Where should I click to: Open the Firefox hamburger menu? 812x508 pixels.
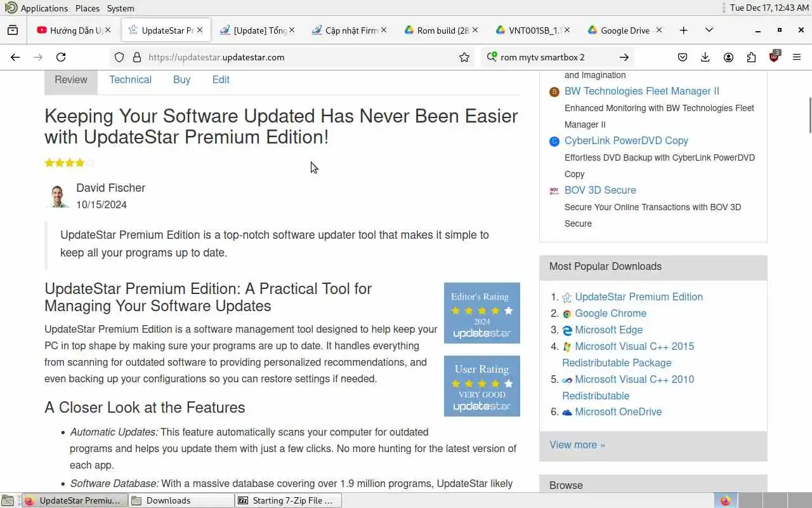click(x=797, y=57)
